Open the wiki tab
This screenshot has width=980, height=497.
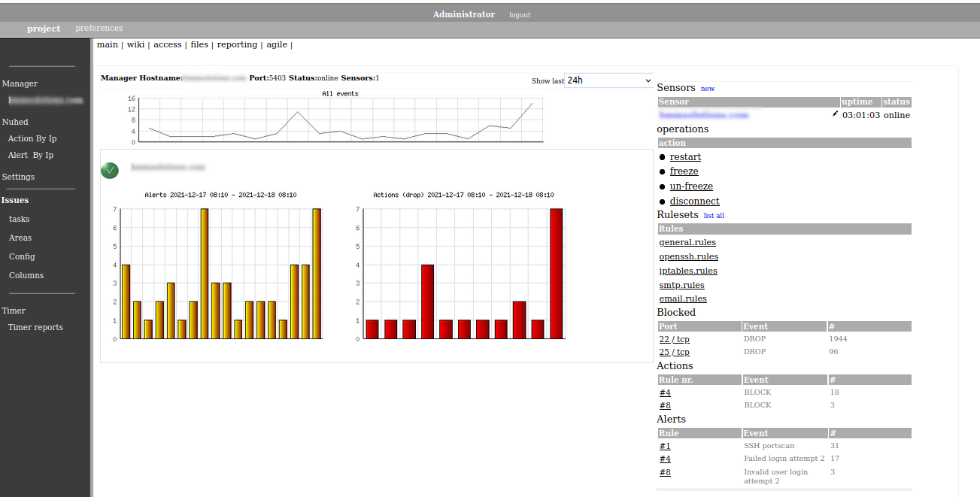pos(135,45)
